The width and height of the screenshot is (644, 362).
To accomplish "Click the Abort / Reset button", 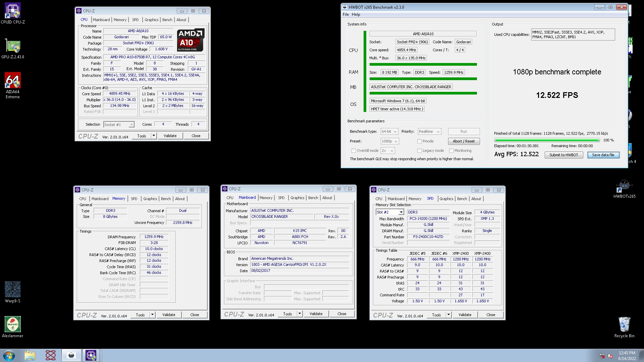I will (x=464, y=141).
